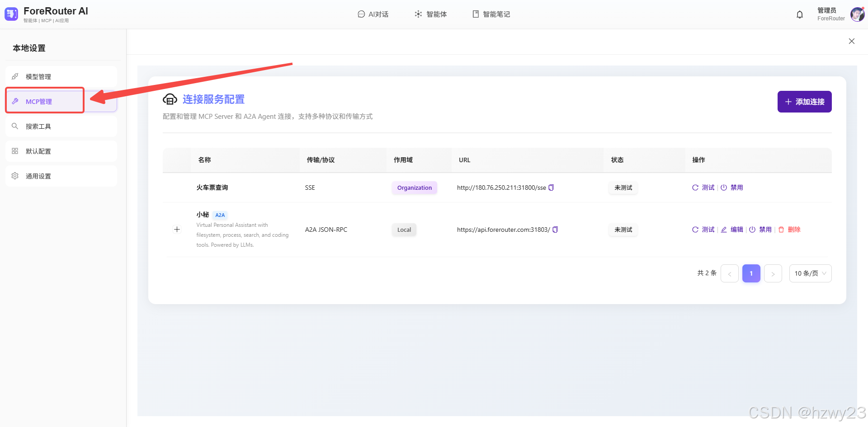
Task: Switch to 智能体 tab
Action: (431, 14)
